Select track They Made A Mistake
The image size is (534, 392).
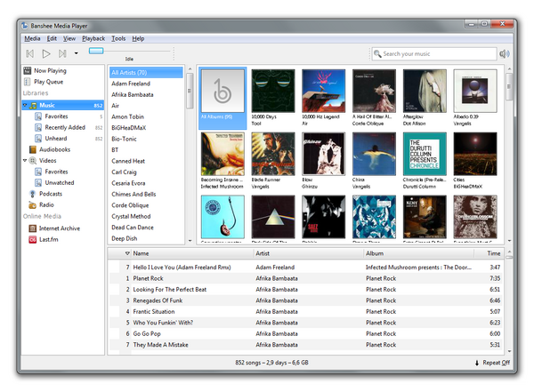click(305, 345)
